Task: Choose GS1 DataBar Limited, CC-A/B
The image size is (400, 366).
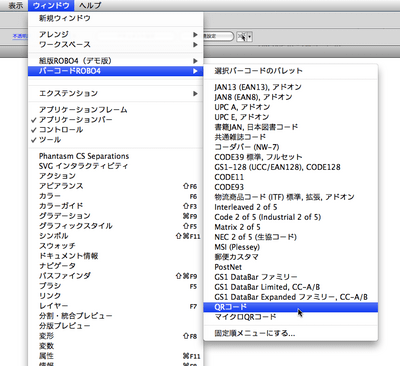Action: coord(291,287)
